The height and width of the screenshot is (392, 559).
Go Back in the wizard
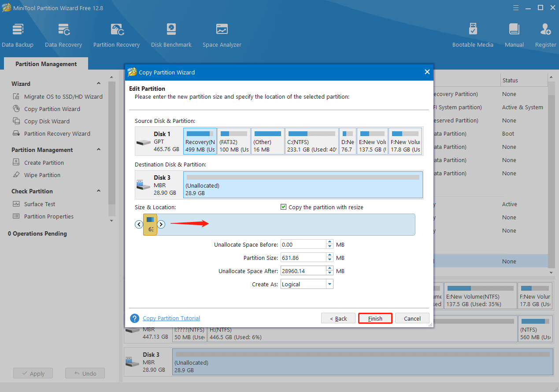[x=338, y=318]
